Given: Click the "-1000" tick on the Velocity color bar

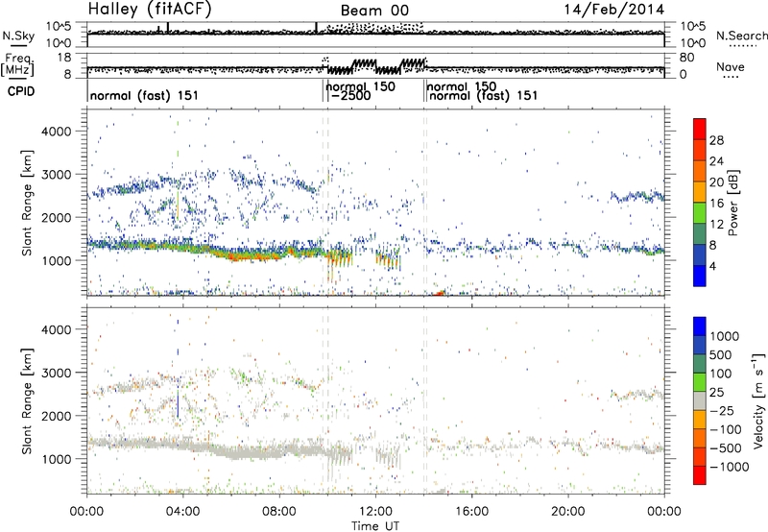Looking at the screenshot, I should [x=730, y=467].
